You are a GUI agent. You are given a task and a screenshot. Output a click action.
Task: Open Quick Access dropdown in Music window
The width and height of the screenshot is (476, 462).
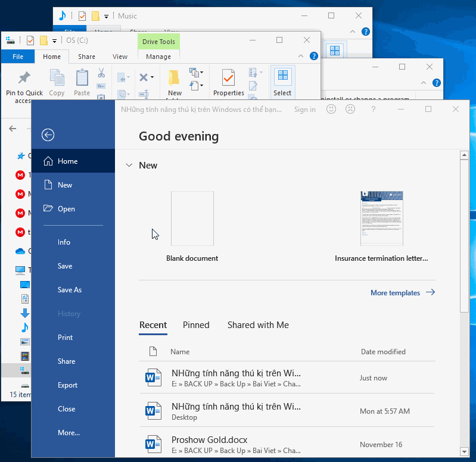(106, 17)
